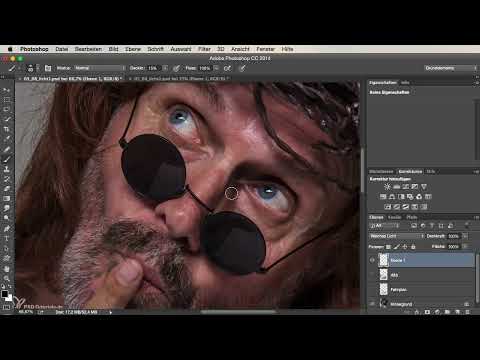Hide the Ebene 1 layer
The width and height of the screenshot is (480, 360).
[x=372, y=260]
